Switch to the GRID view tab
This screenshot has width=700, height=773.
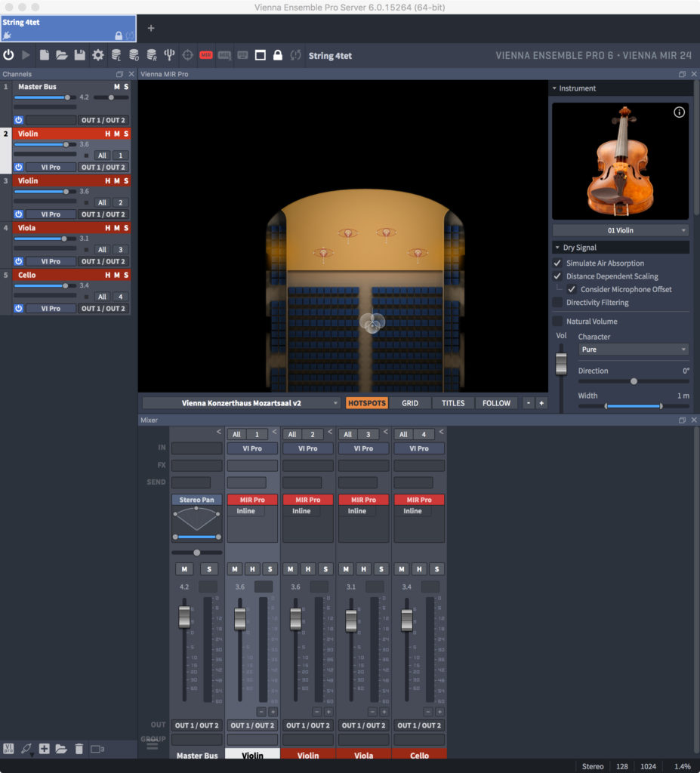(410, 403)
